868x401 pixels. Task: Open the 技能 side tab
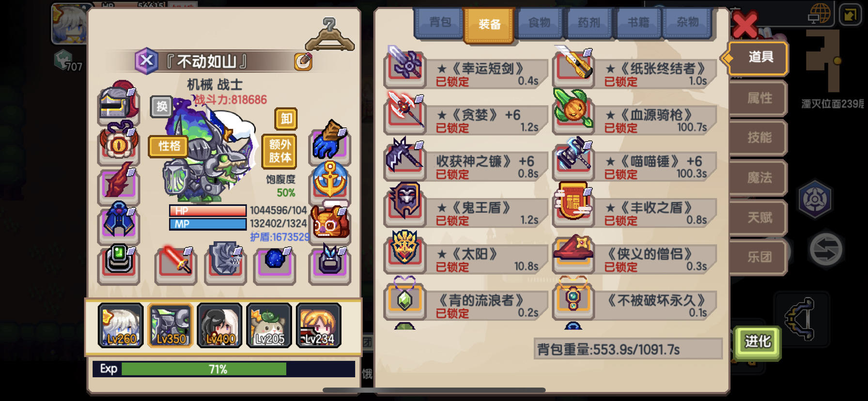(759, 138)
